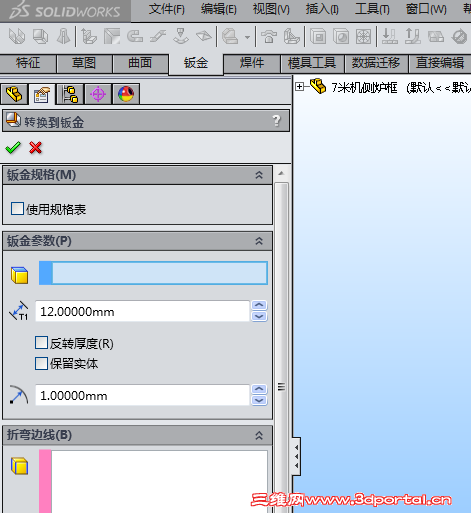Switch to the FeatureManager design tree tab

point(14,94)
